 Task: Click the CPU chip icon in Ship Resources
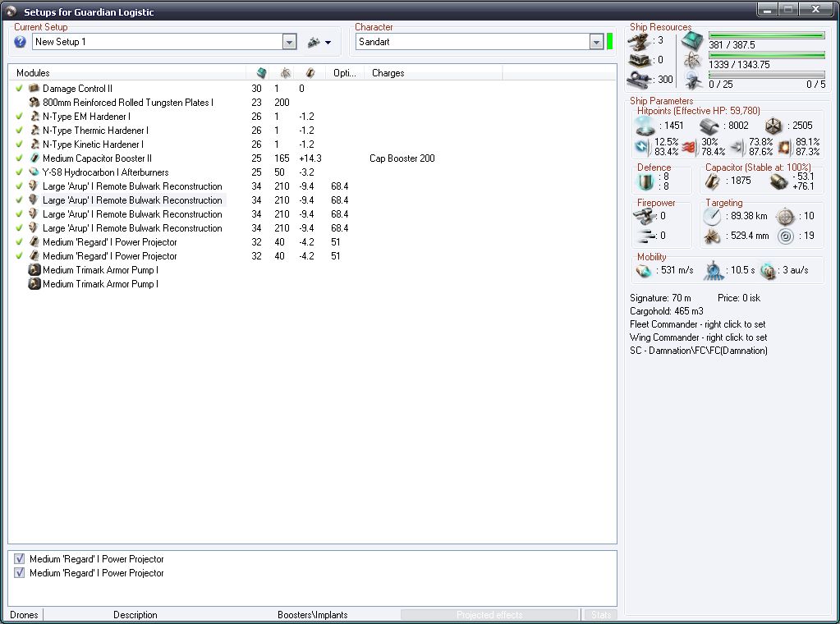[x=692, y=41]
